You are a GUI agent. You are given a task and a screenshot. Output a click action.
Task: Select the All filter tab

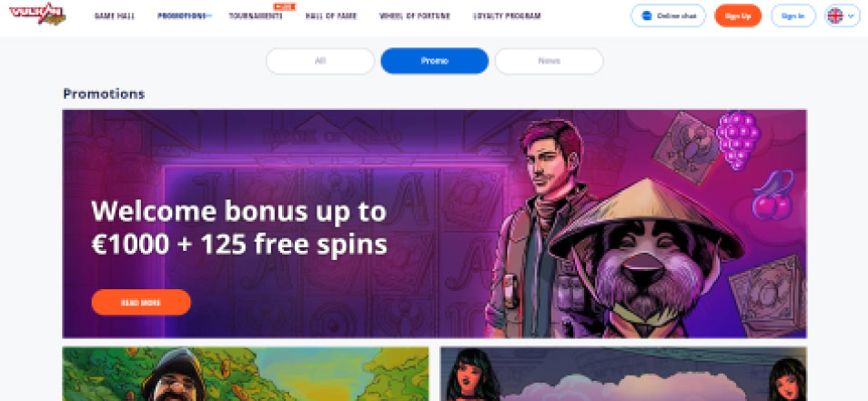(x=320, y=61)
